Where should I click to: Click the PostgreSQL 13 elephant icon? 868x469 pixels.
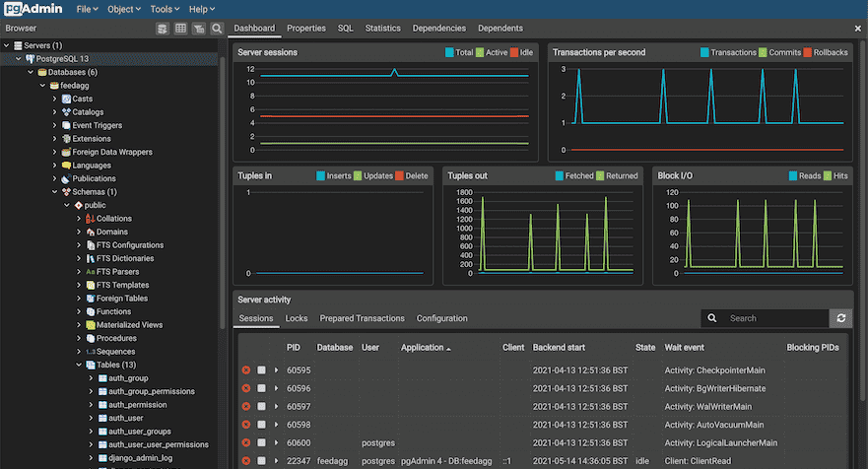tap(30, 59)
